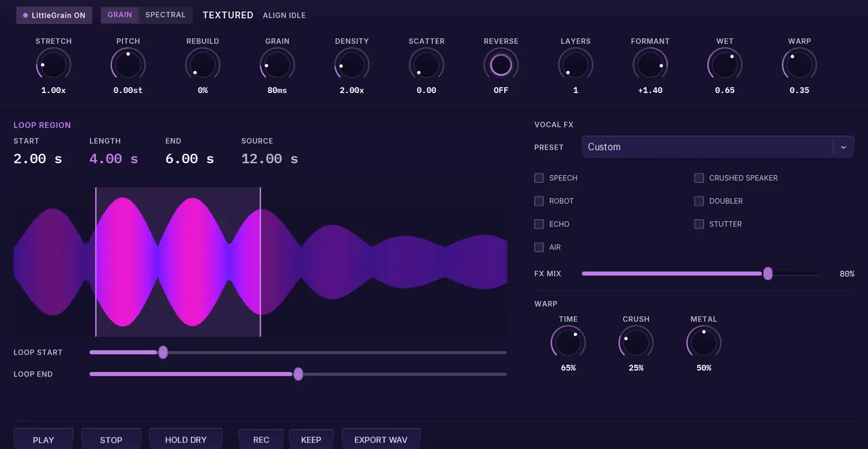Image resolution: width=868 pixels, height=449 pixels.
Task: Click the Rec button
Action: (261, 439)
